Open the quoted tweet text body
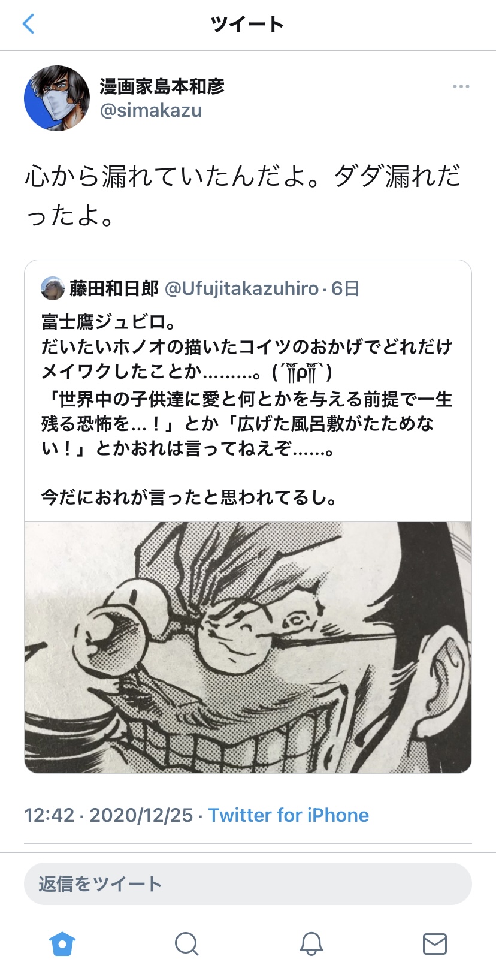 point(247,409)
